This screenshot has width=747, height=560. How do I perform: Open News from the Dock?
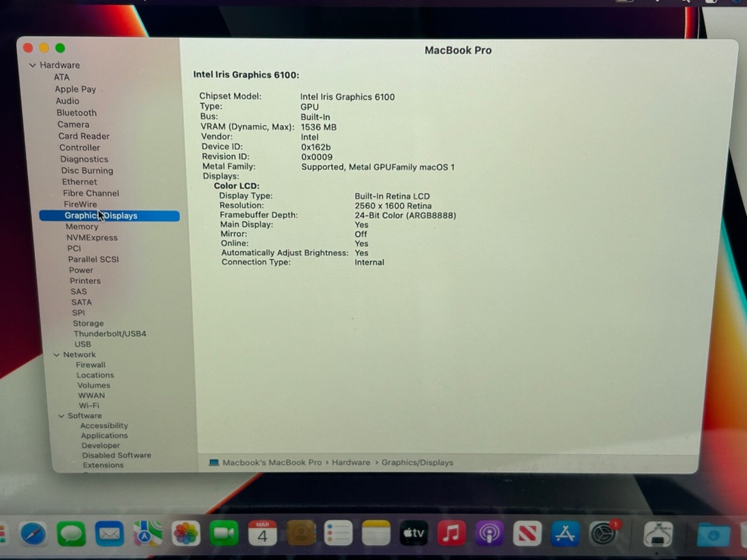click(527, 534)
